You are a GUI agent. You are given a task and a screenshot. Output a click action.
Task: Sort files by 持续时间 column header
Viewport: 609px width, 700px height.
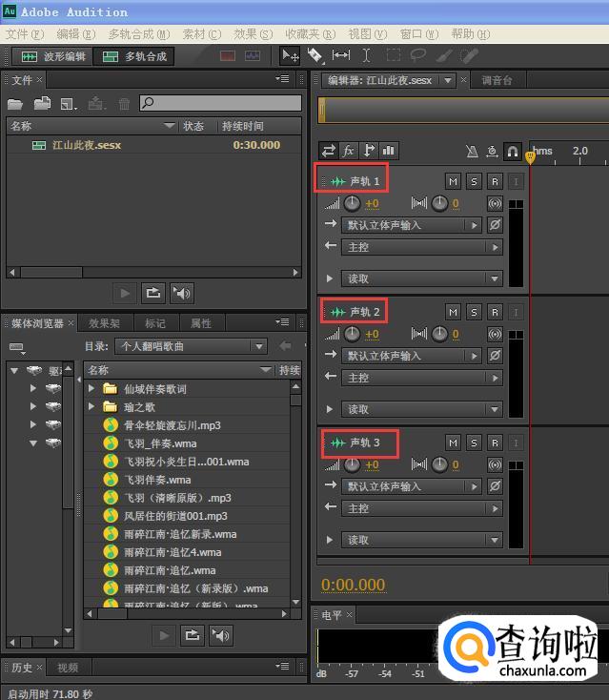tap(243, 126)
